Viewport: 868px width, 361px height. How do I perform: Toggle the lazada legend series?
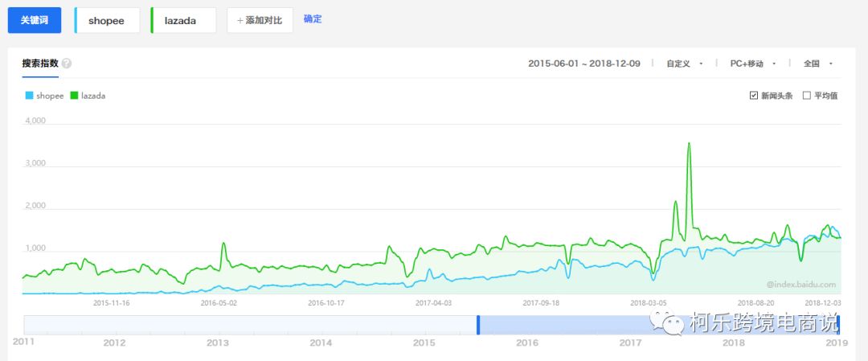coord(88,96)
